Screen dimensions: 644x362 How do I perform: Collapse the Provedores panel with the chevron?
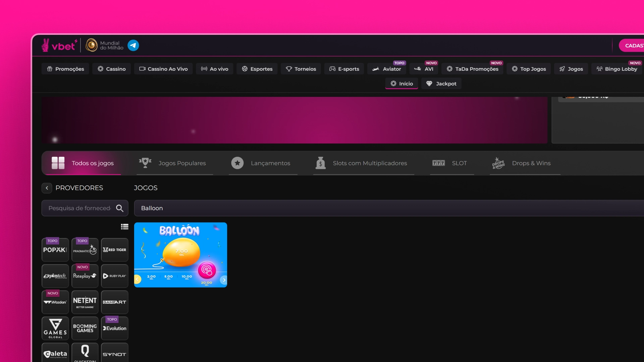(x=47, y=188)
